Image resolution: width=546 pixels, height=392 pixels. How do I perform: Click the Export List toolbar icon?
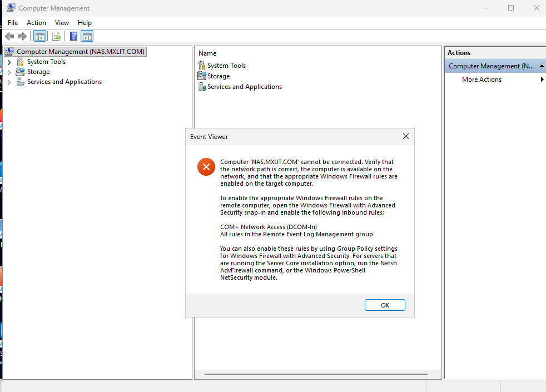(56, 37)
